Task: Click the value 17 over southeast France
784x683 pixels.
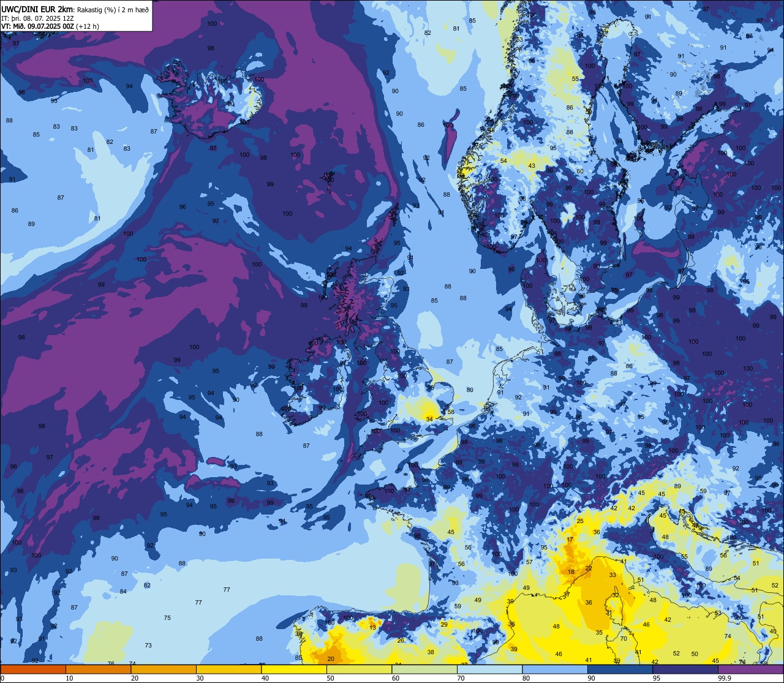Action: click(x=570, y=540)
